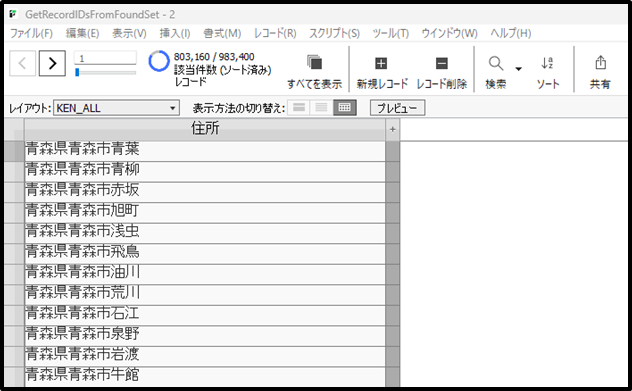632x391 pixels.
Task: Switch to List view icon
Action: [321, 108]
